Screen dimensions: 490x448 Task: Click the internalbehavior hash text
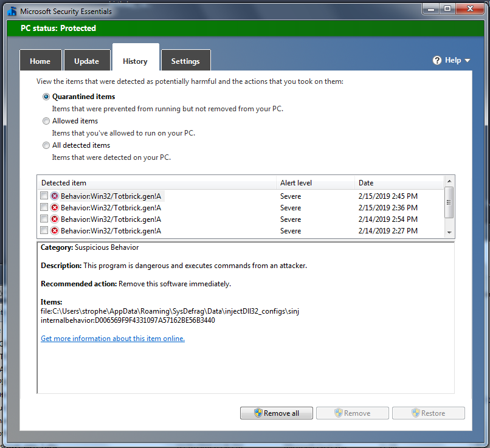pyautogui.click(x=128, y=320)
